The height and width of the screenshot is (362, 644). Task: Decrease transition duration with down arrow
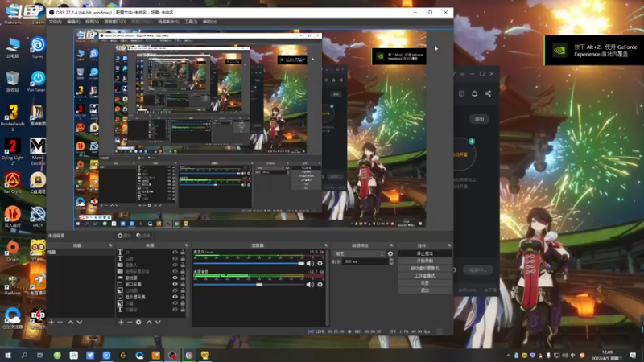[x=391, y=263]
